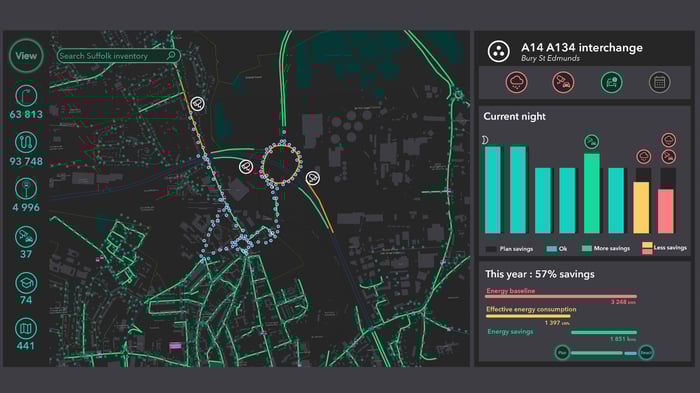Open the round View button
This screenshot has height=393, width=700.
(x=26, y=56)
